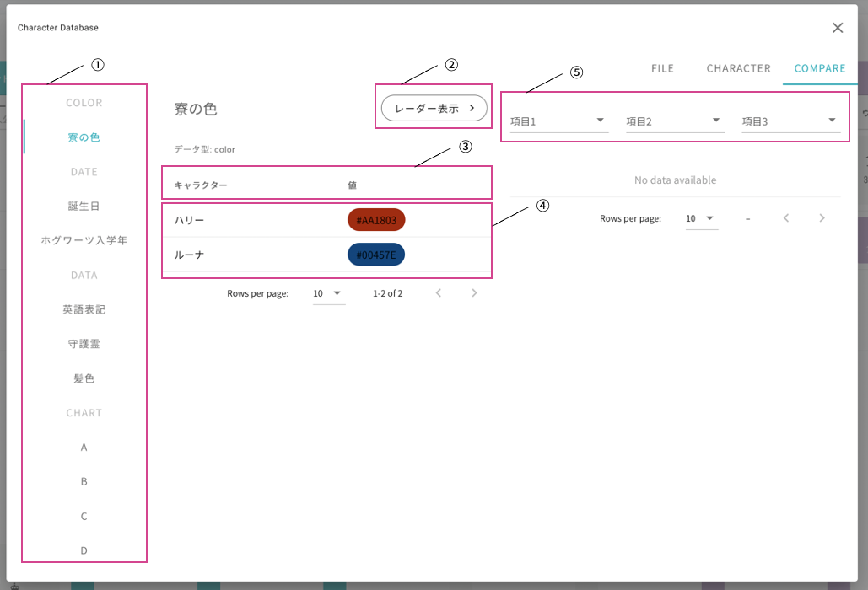
Task: Close the Character Database dialog
Action: (x=838, y=28)
